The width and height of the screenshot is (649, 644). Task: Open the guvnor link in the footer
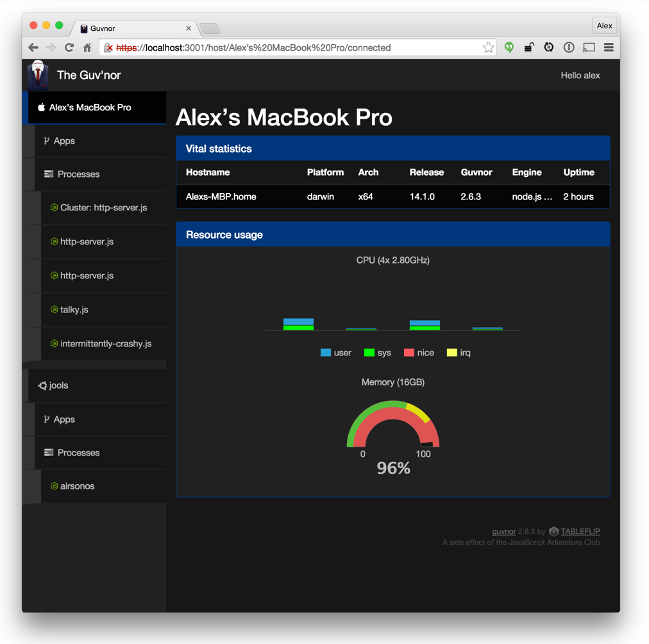503,532
